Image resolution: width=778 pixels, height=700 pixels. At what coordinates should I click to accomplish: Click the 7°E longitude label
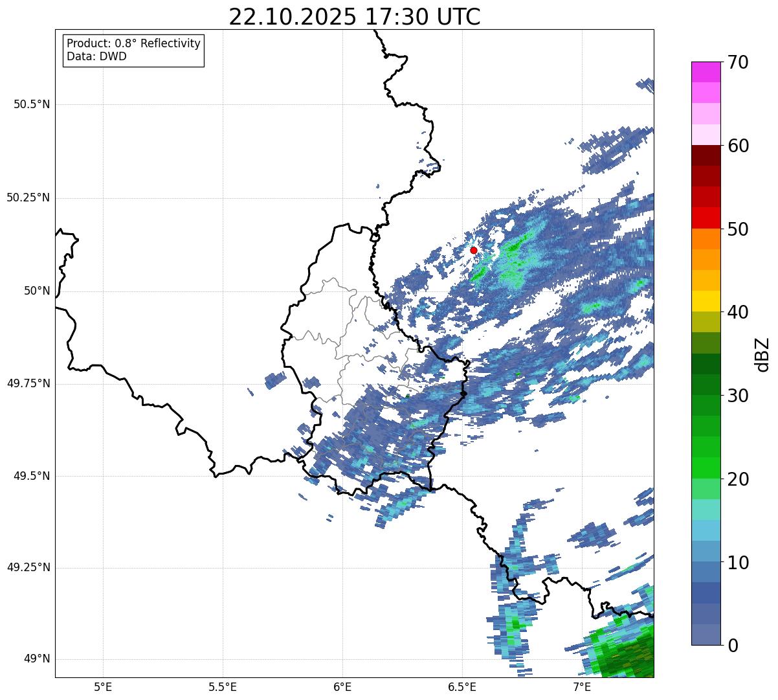point(583,688)
